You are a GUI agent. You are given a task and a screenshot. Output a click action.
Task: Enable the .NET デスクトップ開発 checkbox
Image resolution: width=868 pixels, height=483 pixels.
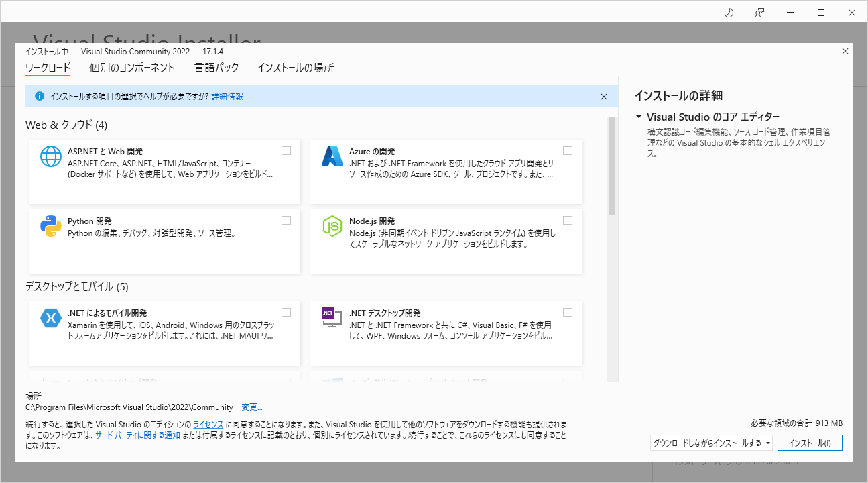tap(568, 312)
